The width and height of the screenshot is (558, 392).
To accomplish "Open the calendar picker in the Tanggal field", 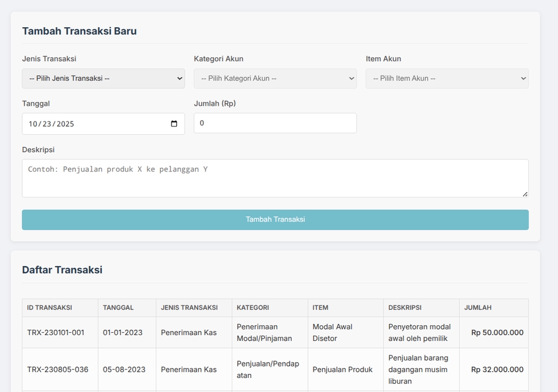I will (173, 123).
